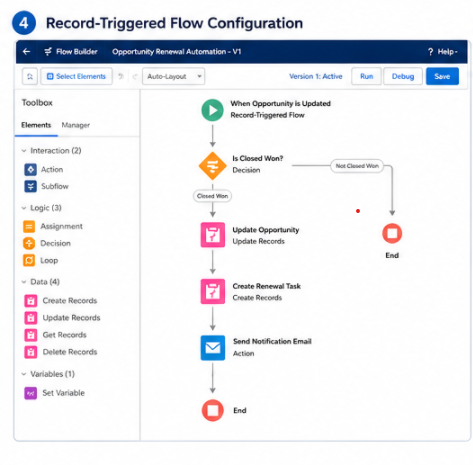Select the Decision element icon in Toolbox
The height and width of the screenshot is (465, 473).
29,243
